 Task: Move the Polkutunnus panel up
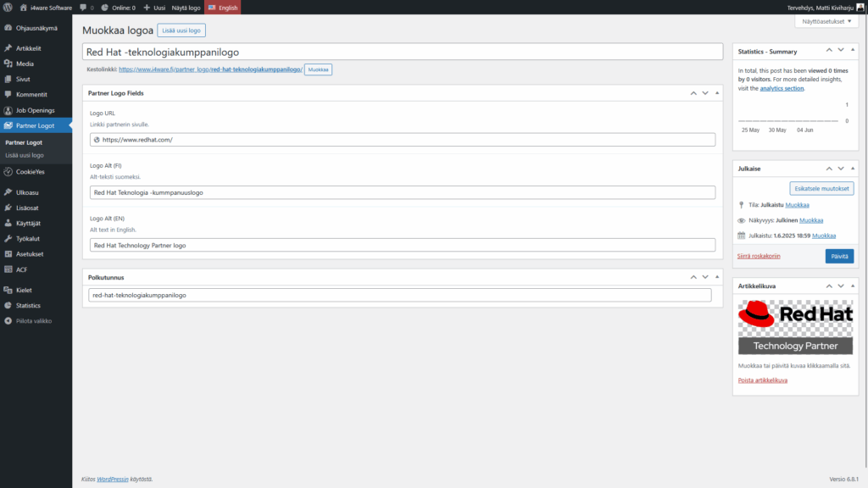pos(693,277)
